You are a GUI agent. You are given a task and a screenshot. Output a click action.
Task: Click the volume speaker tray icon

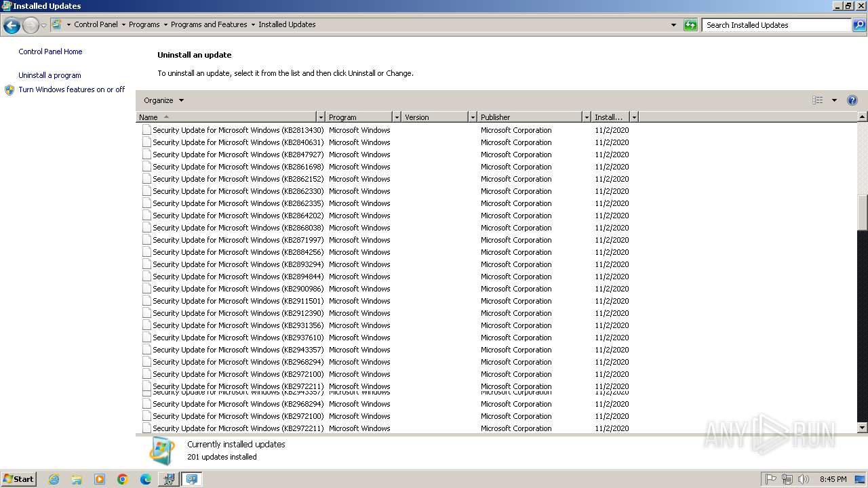(804, 479)
